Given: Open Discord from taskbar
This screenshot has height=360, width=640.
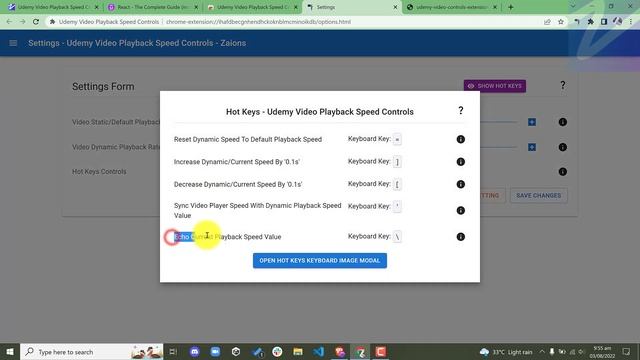Looking at the screenshot, I should tap(194, 351).
